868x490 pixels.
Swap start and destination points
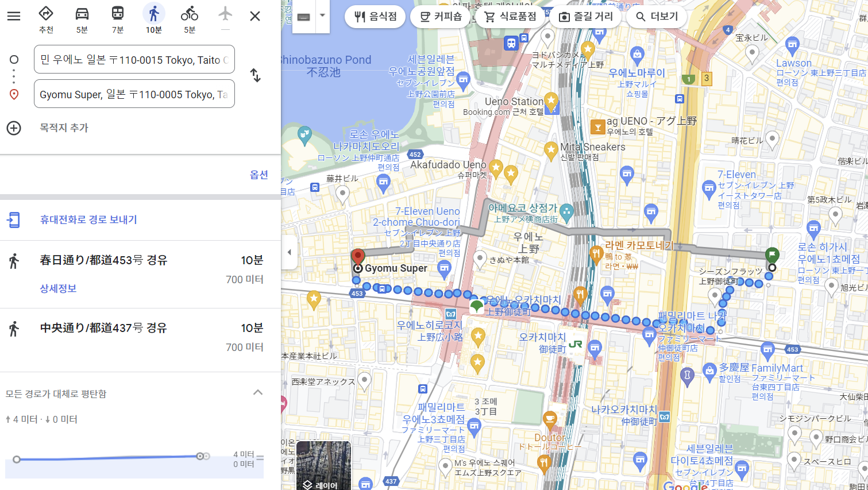coord(256,75)
